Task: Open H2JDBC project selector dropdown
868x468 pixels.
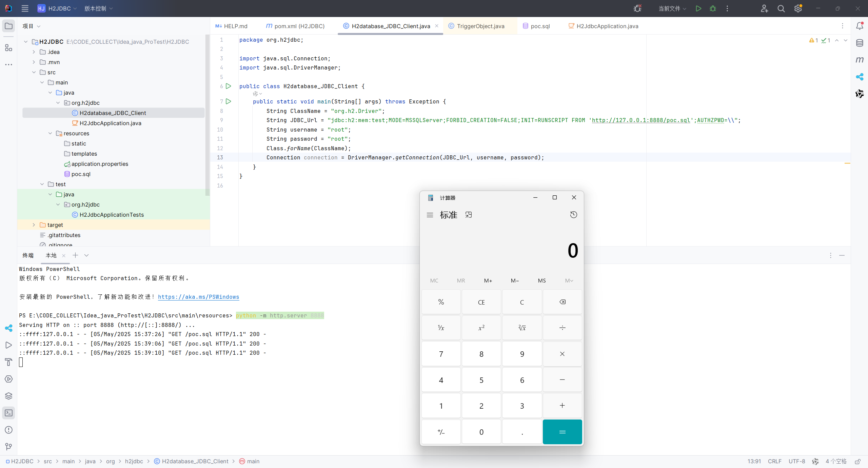Action: pos(57,8)
